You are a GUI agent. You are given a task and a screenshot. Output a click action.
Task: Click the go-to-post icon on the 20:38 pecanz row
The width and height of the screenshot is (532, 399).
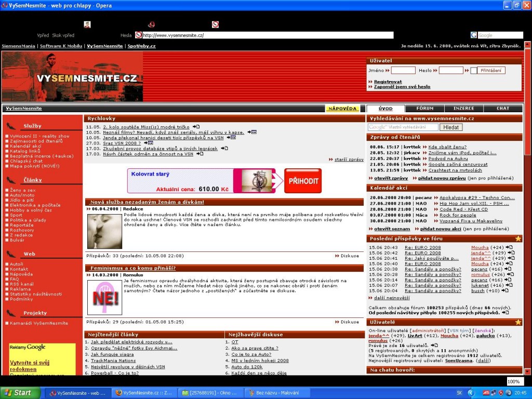click(508, 269)
